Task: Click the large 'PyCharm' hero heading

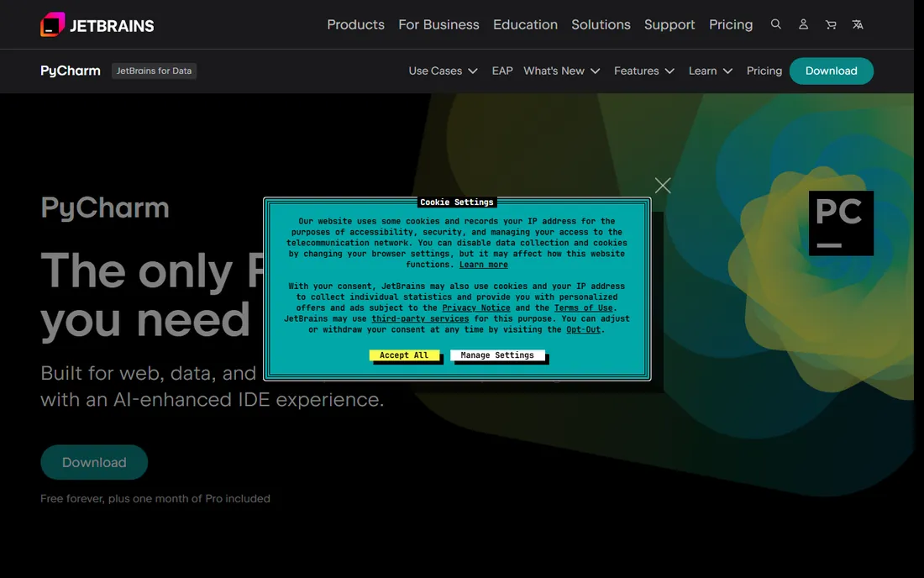Action: click(105, 208)
